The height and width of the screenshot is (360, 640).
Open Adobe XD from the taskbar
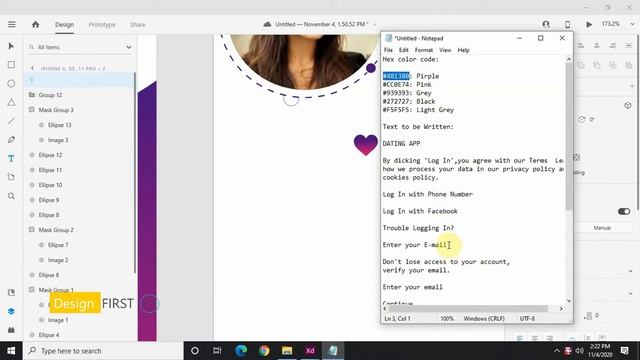310,351
